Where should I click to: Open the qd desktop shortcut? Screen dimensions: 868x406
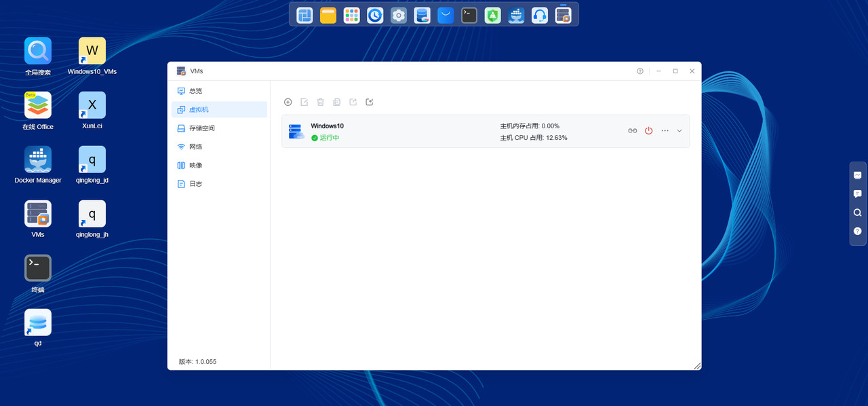coord(38,328)
